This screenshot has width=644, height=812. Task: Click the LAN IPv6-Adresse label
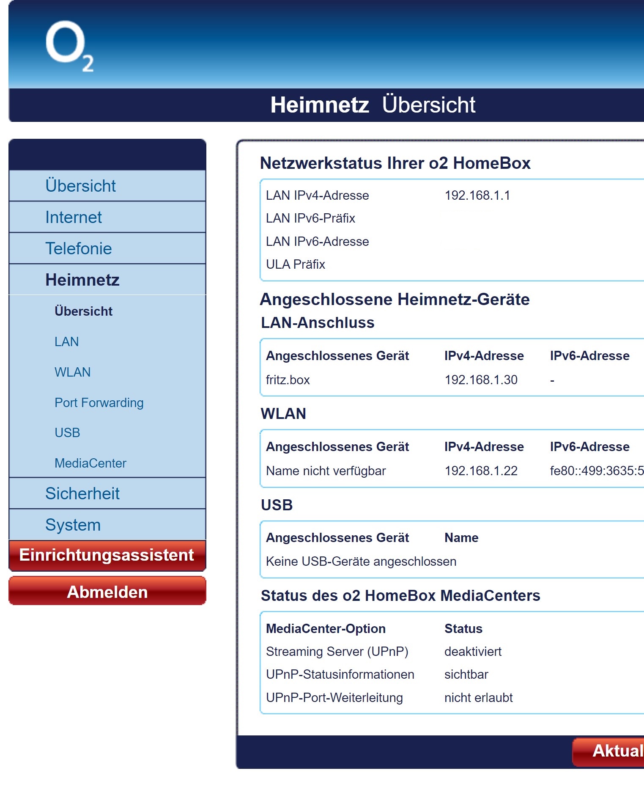coord(317,242)
